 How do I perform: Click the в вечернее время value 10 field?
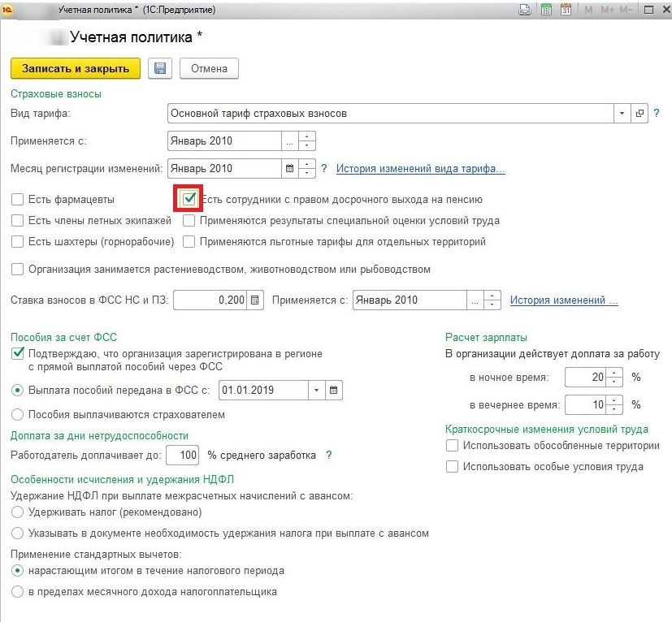coord(585,405)
